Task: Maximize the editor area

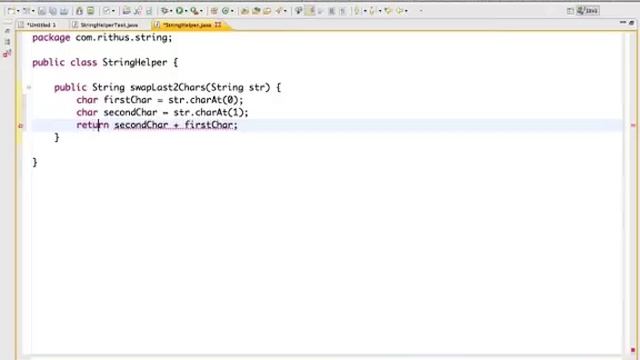Action: pos(631,23)
